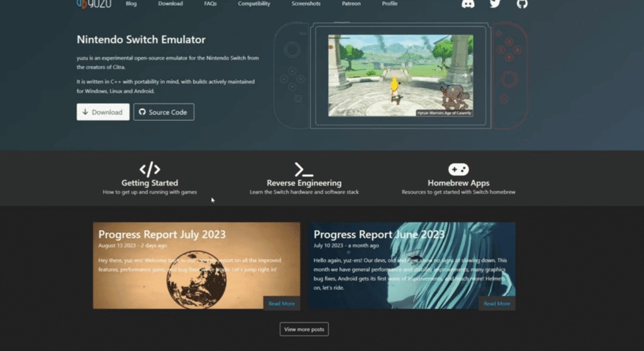Click the Hyrule Warriors Age of Calamity caption
The height and width of the screenshot is (351, 644).
point(444,113)
